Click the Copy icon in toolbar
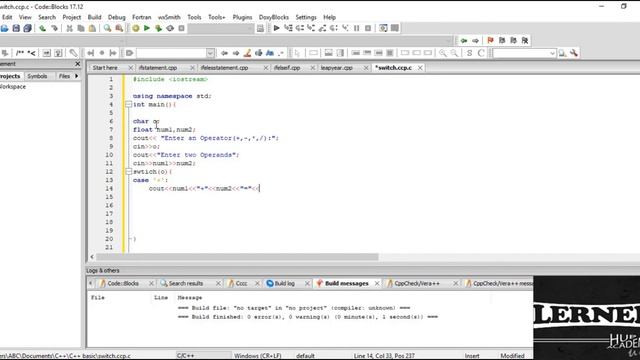The height and width of the screenshot is (360, 640). pos(81,28)
